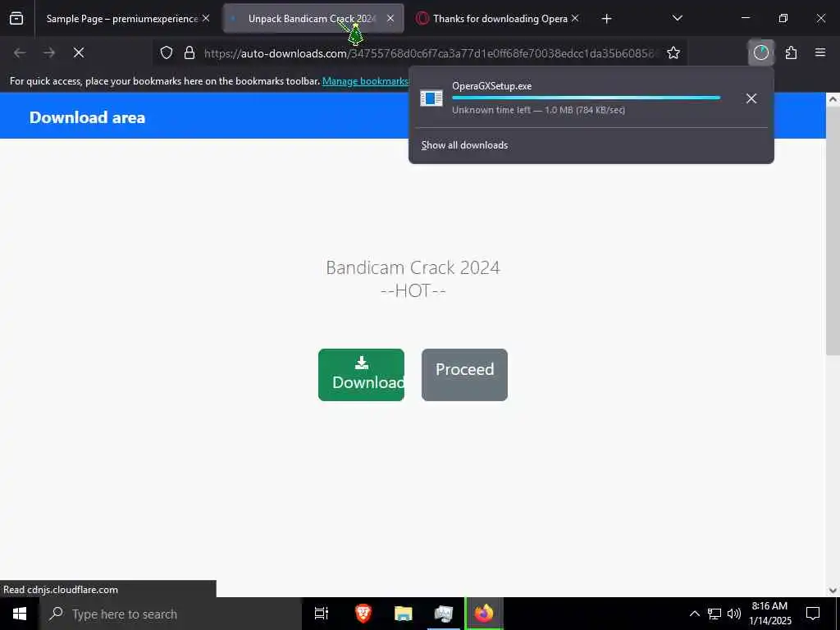
Task: Select OperaGXSetup.exe download entry name
Action: (x=492, y=86)
